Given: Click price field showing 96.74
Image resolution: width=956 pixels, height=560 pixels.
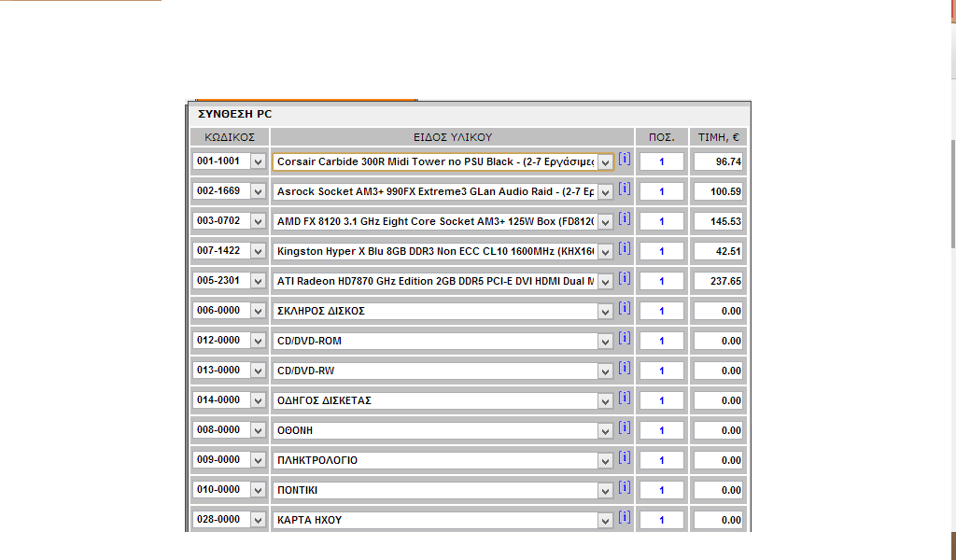Looking at the screenshot, I should click(718, 161).
